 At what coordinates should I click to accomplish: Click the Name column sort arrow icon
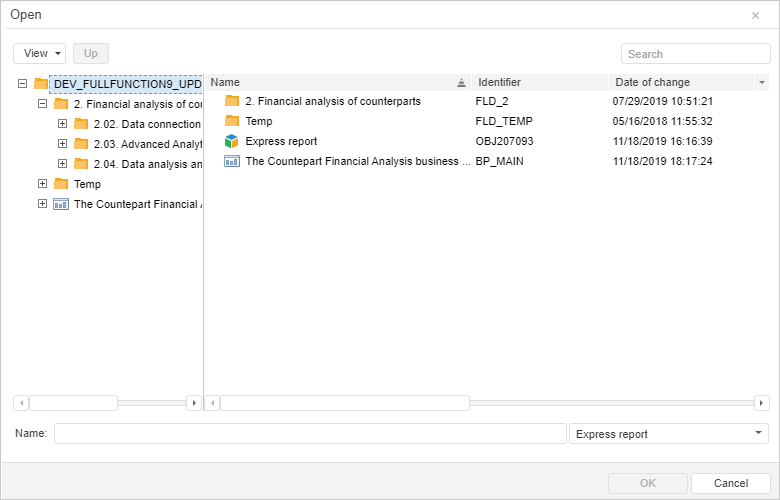pyautogui.click(x=461, y=83)
